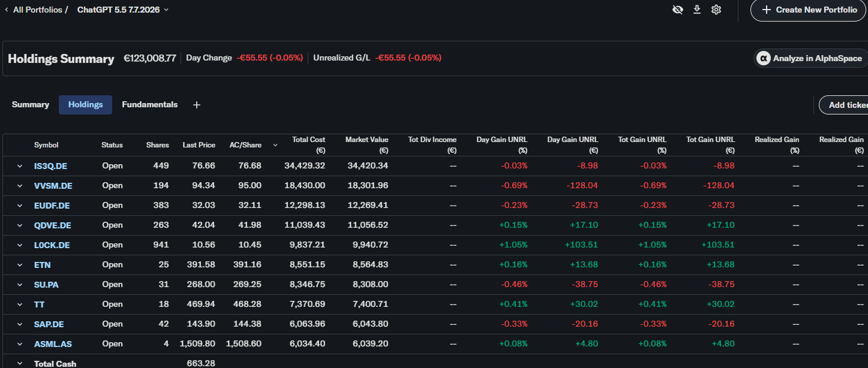This screenshot has width=868, height=368.
Task: Open the SAP.DE ticker link
Action: (49, 324)
